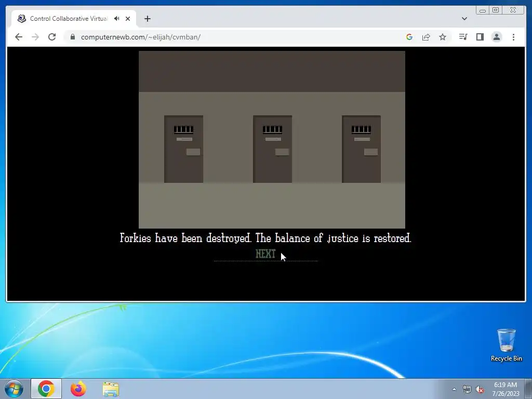The width and height of the screenshot is (532, 399).
Task: Select the Control Collaborative Virtual tab
Action: point(74,19)
